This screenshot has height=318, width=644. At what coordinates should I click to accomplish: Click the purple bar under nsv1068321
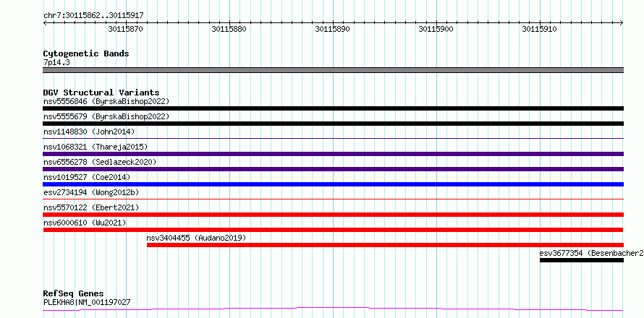pyautogui.click(x=333, y=154)
